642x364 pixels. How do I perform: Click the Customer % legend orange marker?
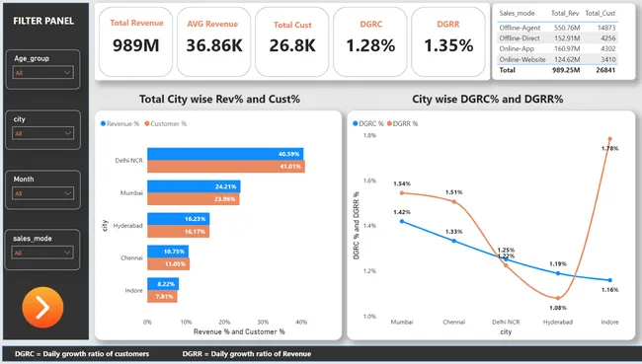pyautogui.click(x=147, y=123)
